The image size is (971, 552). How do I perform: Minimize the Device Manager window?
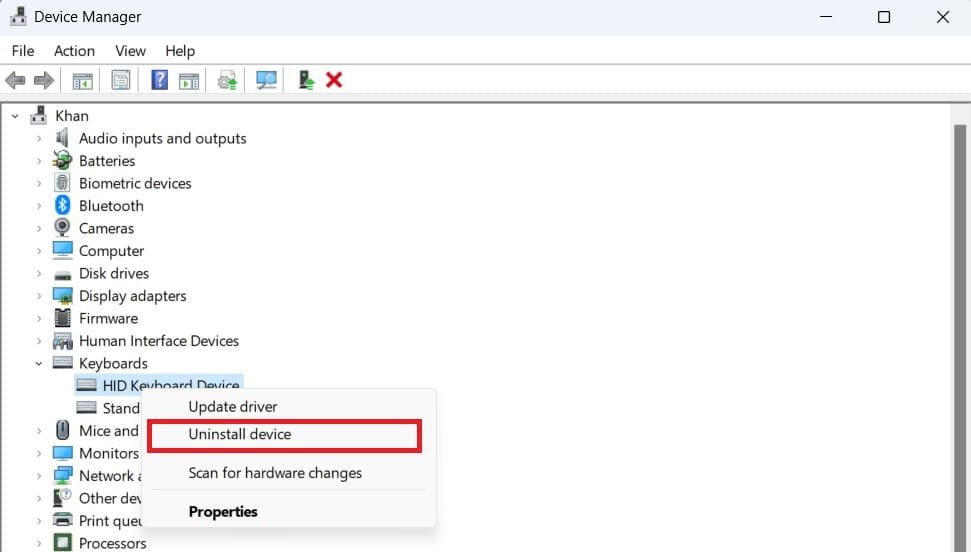click(825, 17)
